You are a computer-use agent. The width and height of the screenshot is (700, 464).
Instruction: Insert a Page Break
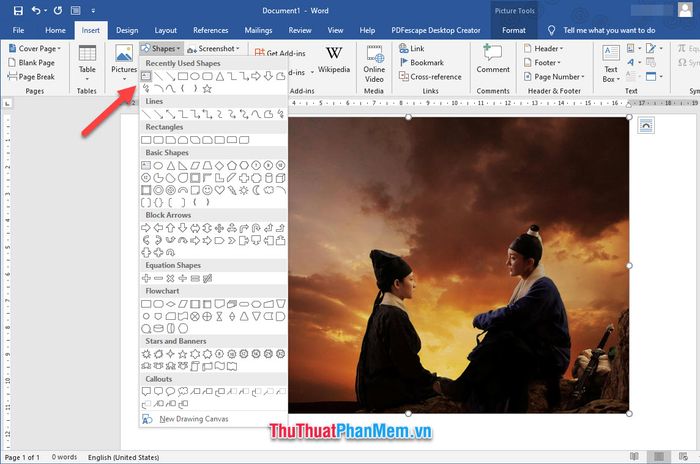31,77
